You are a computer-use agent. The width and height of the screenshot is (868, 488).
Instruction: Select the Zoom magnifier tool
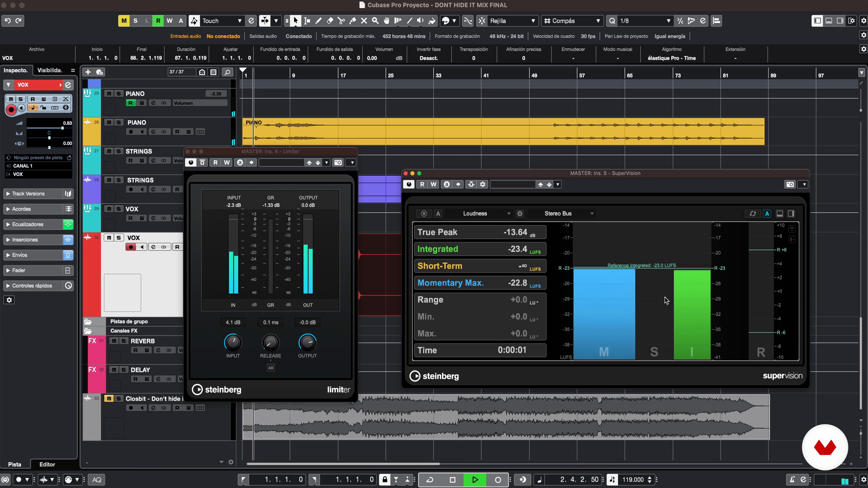tap(375, 21)
